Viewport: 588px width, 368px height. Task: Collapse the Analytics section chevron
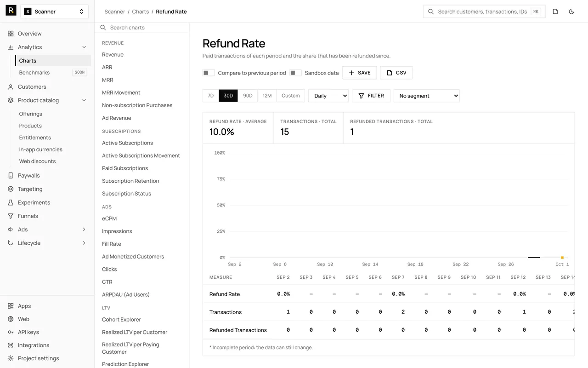coord(84,47)
